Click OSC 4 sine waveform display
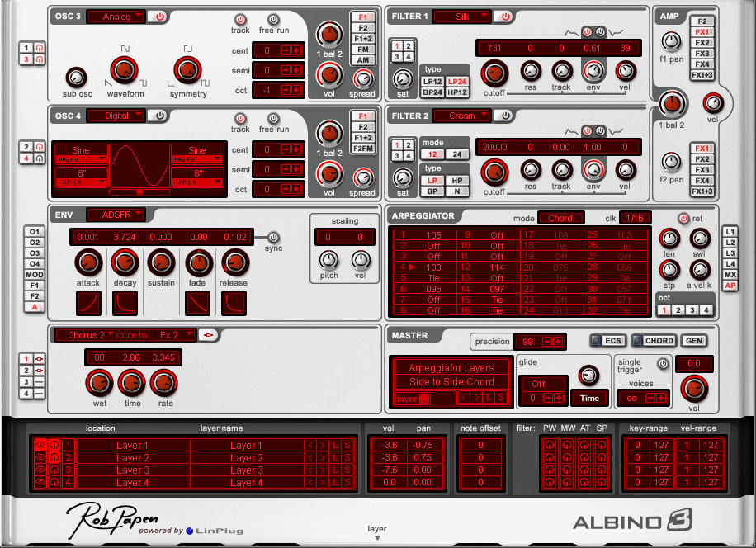 coord(139,166)
